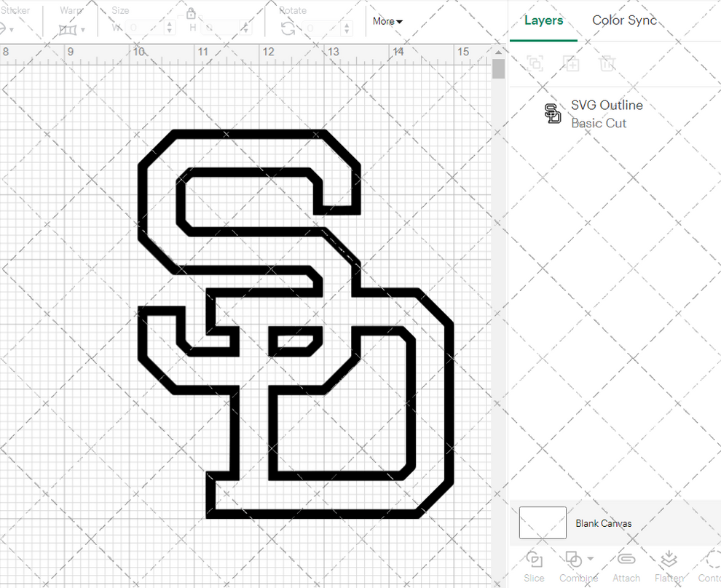Viewport: 721px width, 588px height.
Task: Click the Warp tool icon
Action: (69, 29)
